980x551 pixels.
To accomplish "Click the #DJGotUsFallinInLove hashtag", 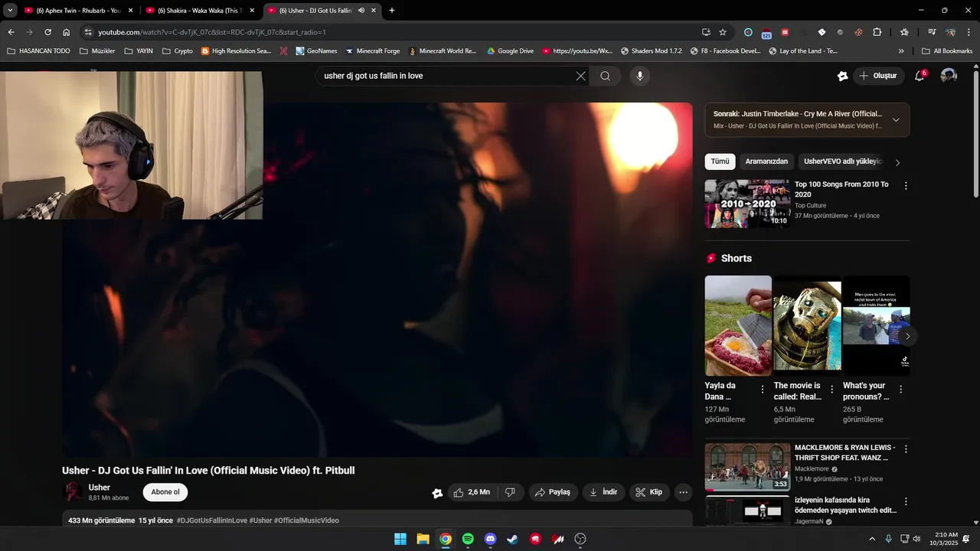I will coord(212,520).
